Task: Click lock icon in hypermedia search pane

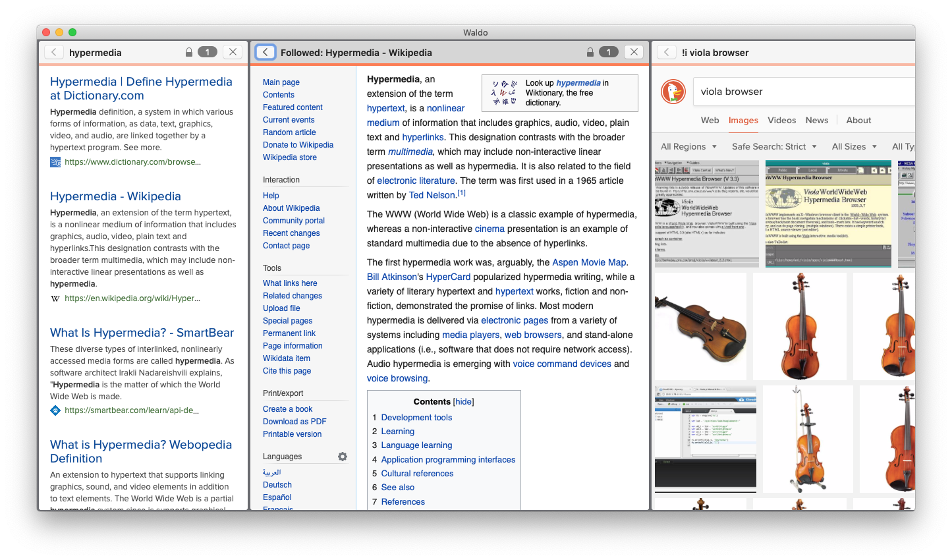Action: [189, 52]
